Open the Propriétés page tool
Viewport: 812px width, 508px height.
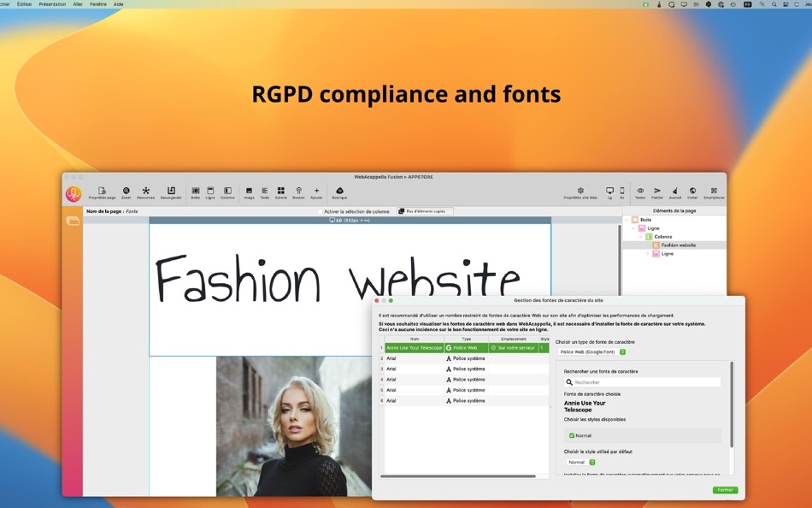coord(102,192)
